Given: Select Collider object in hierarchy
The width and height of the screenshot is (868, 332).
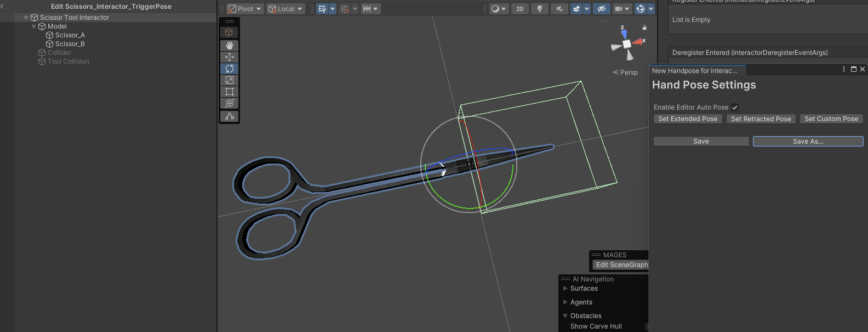Looking at the screenshot, I should pyautogui.click(x=59, y=53).
